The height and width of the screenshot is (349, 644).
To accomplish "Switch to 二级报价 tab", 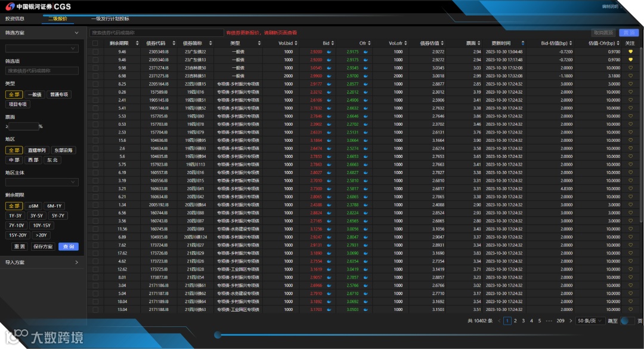I will (x=57, y=19).
